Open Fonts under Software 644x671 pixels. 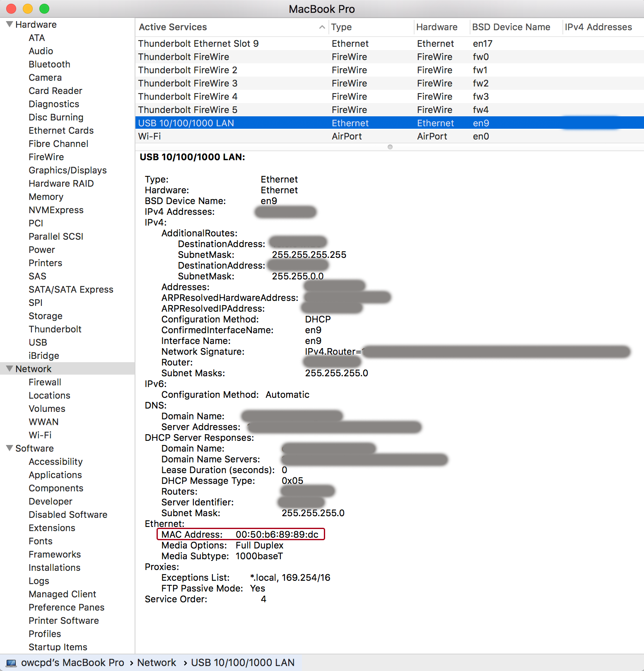(41, 541)
